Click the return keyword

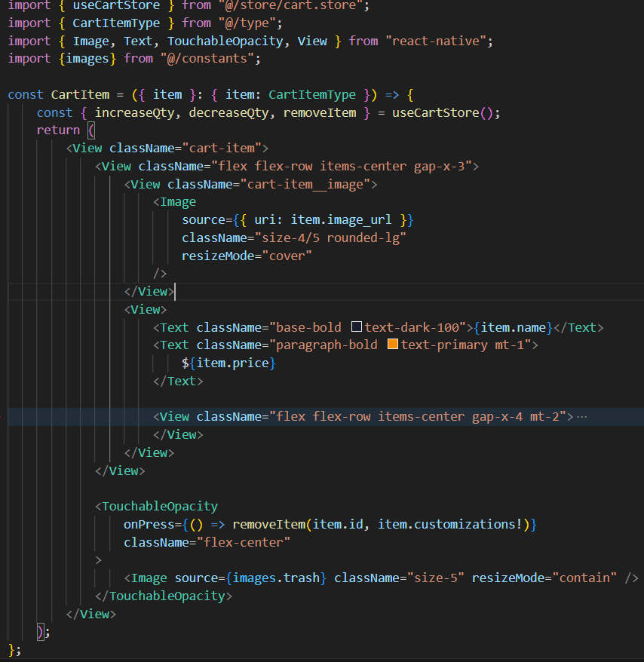[x=58, y=130]
